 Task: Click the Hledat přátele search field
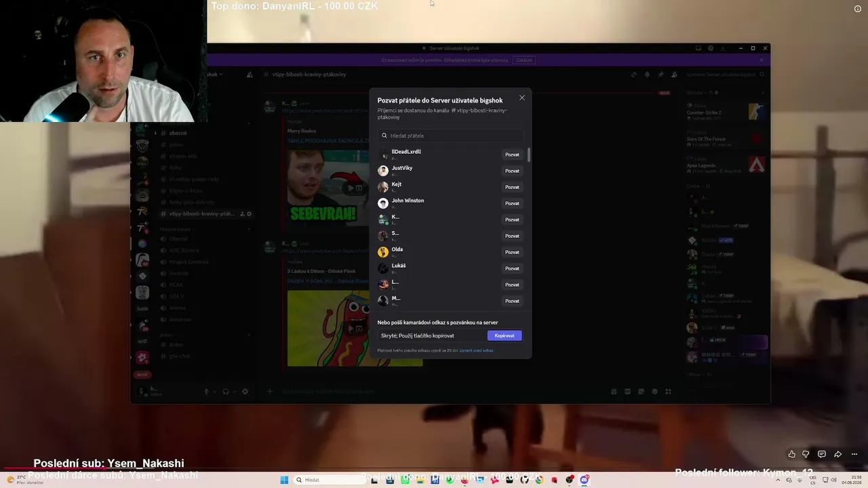point(450,136)
